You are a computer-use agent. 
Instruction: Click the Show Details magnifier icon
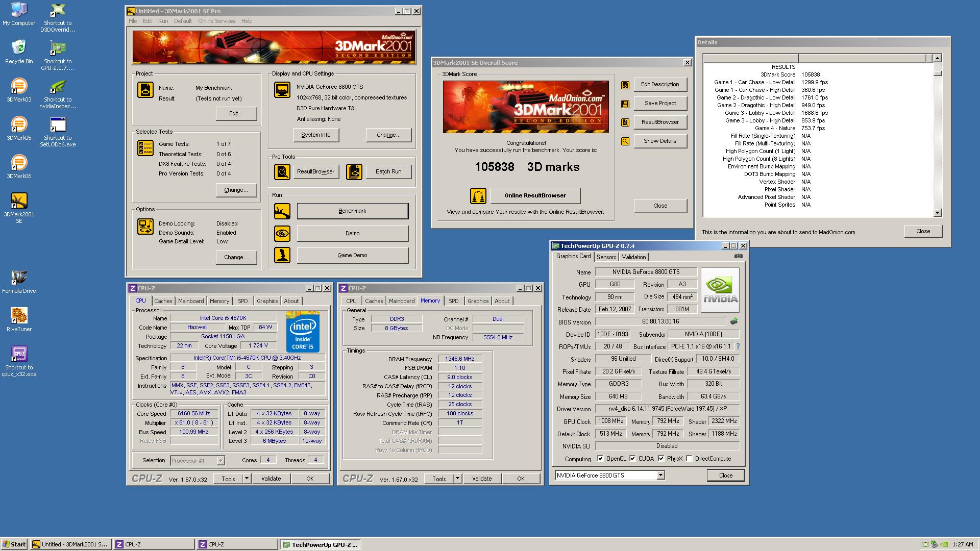click(625, 141)
